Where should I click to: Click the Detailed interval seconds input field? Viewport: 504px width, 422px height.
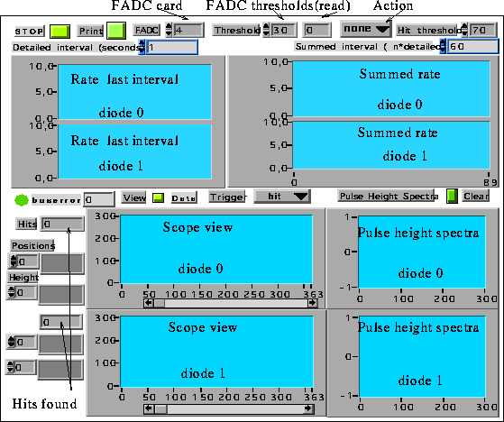pos(171,47)
